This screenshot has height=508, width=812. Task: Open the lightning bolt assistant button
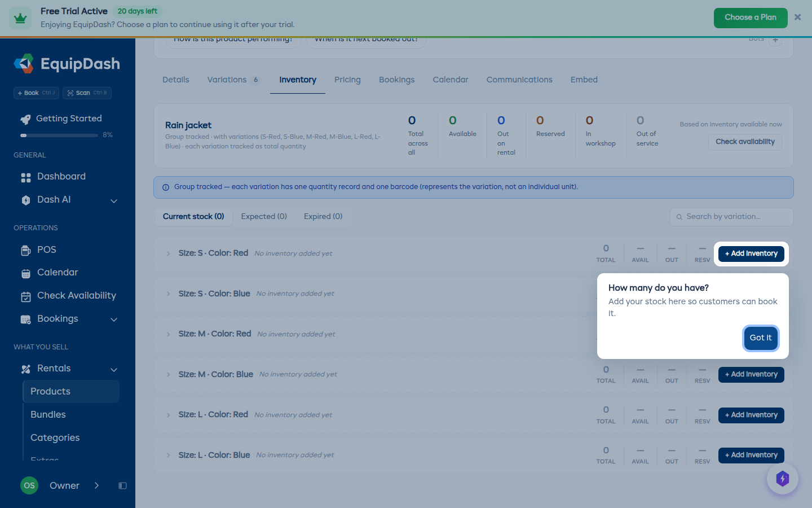783,479
